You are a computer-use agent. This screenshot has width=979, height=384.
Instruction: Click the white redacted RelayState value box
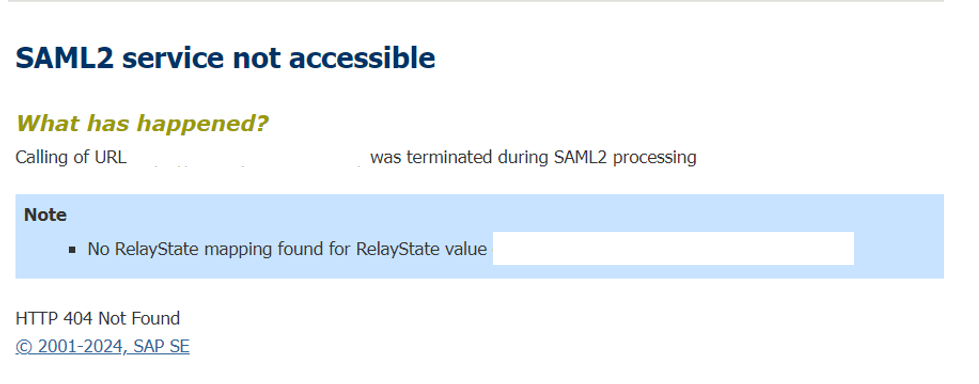pos(673,249)
